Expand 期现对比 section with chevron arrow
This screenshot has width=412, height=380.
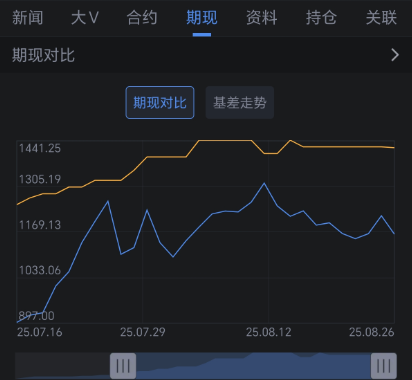[x=395, y=55]
